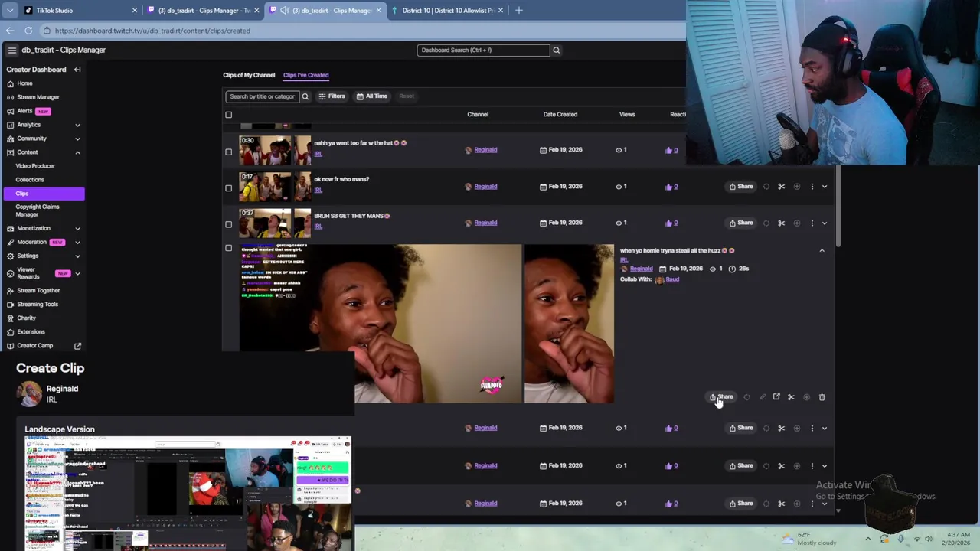Open the browser tab list dropdown arrow
The image size is (980, 551).
tap(9, 11)
